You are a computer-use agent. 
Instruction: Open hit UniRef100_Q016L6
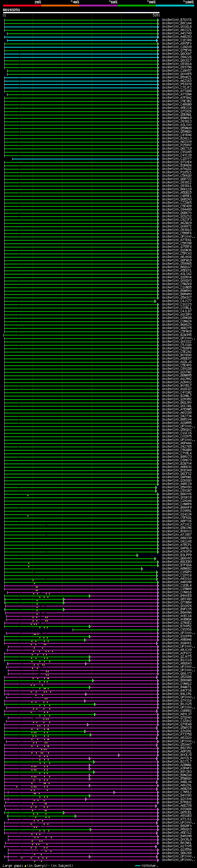click(x=177, y=26)
